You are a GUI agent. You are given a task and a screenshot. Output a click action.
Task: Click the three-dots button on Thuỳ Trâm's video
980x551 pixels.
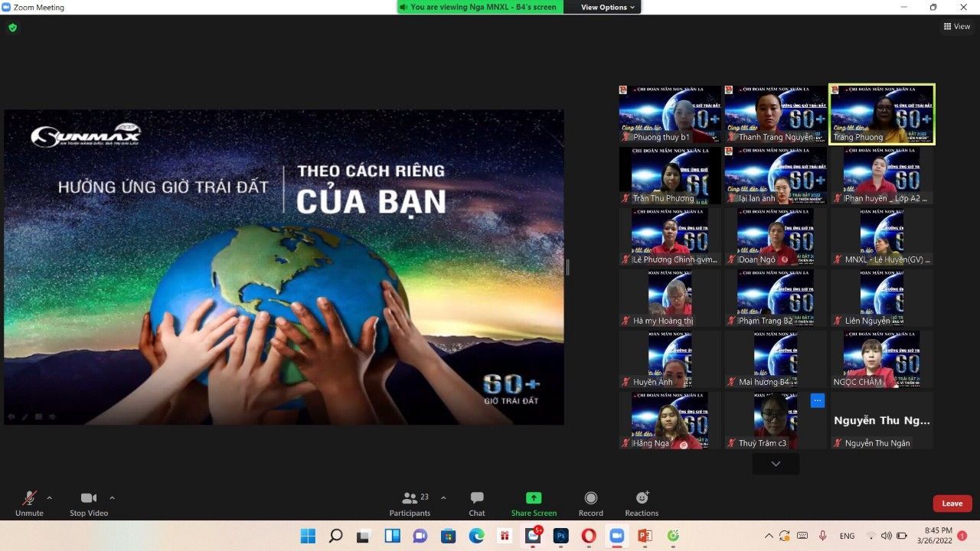coord(817,400)
